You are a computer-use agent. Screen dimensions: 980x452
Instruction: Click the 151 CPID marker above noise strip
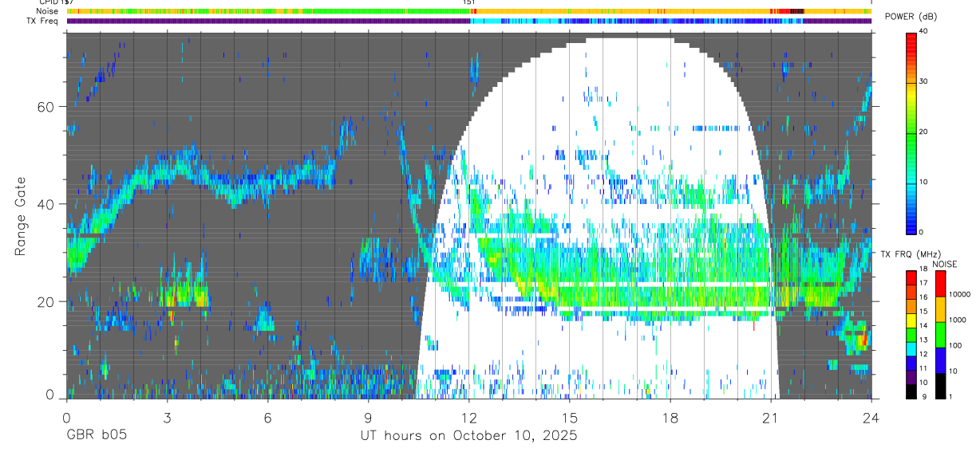point(469,2)
